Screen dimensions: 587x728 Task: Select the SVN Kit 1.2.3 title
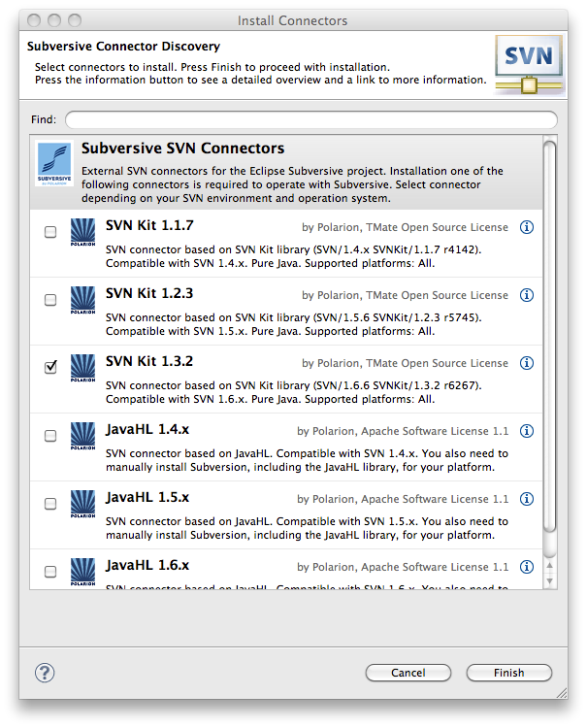tap(149, 293)
